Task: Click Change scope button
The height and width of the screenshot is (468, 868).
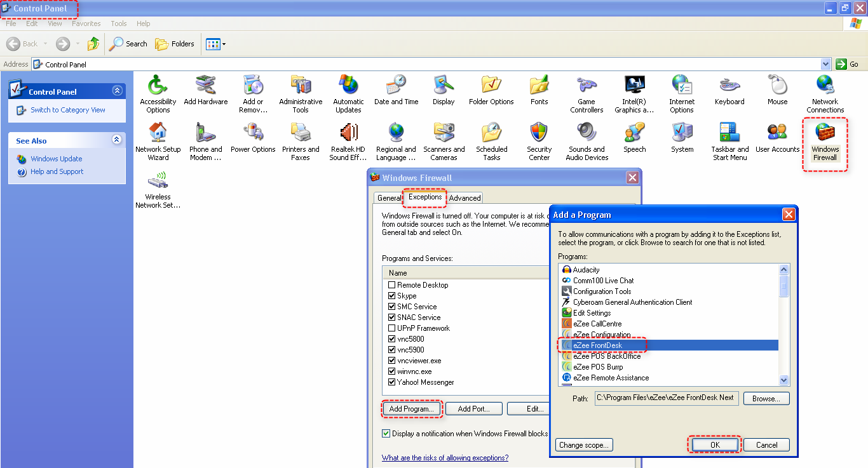Action: [584, 445]
